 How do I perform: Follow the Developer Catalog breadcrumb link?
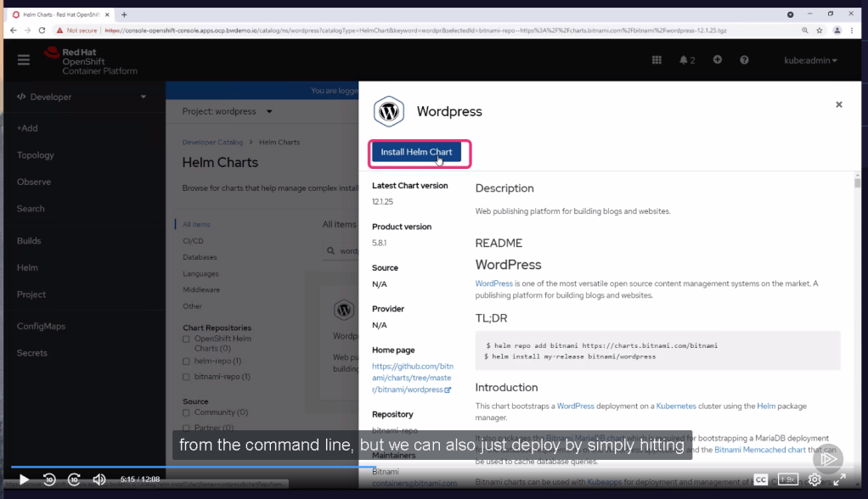click(212, 143)
